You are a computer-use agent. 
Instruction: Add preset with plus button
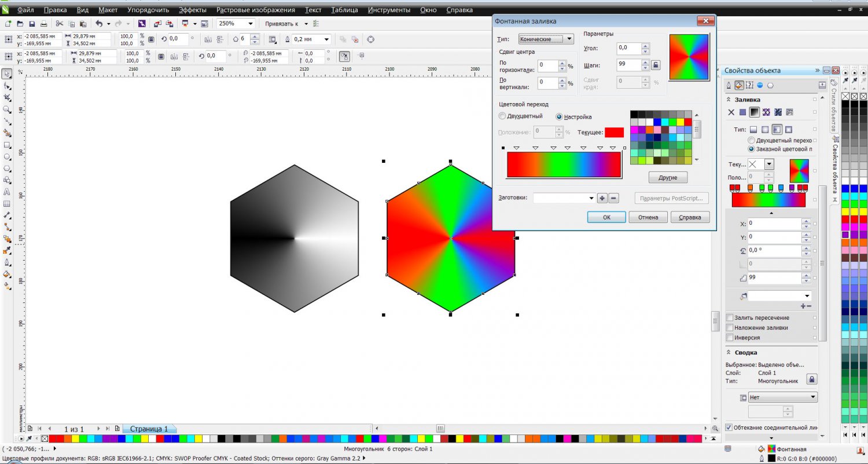point(602,198)
